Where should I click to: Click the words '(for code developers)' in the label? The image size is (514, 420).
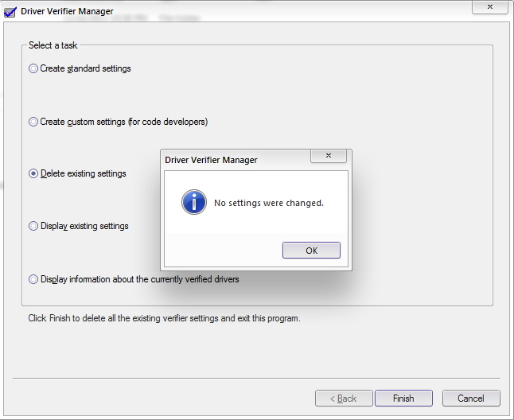pos(168,122)
